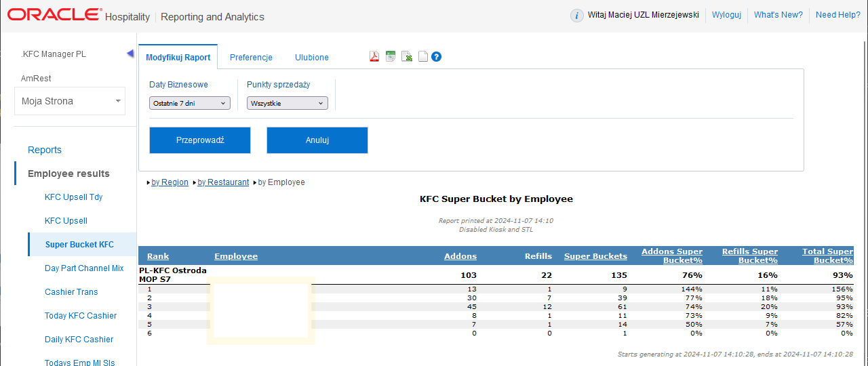Collapse the sidebar with blue arrow

[130, 54]
